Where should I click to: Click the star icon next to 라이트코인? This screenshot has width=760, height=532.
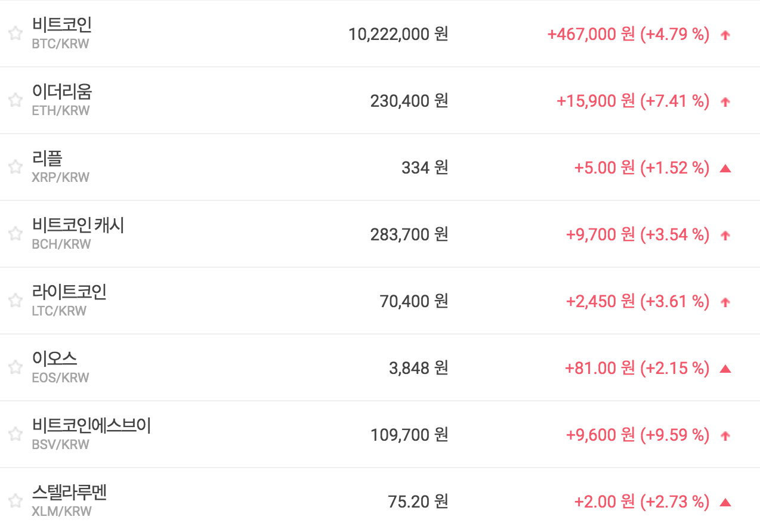(16, 301)
